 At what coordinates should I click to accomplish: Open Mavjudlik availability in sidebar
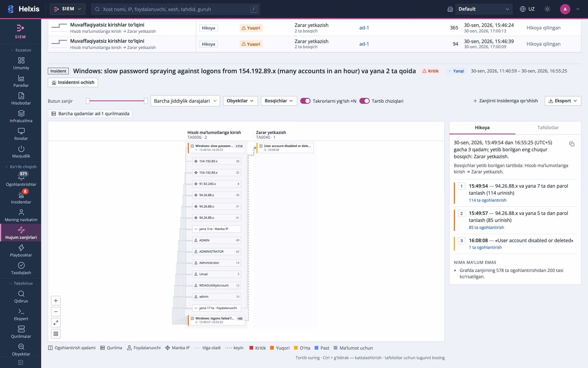click(21, 152)
